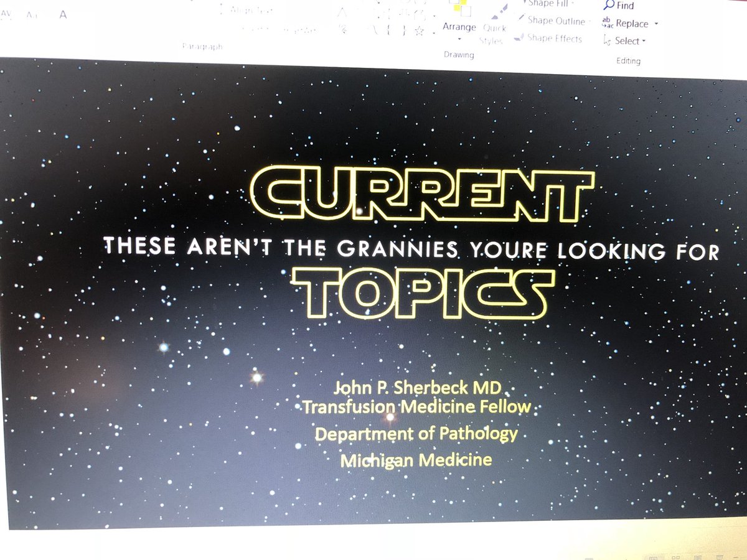Click the 'Department of Pathology' line
The image size is (747, 560).
pos(416,434)
